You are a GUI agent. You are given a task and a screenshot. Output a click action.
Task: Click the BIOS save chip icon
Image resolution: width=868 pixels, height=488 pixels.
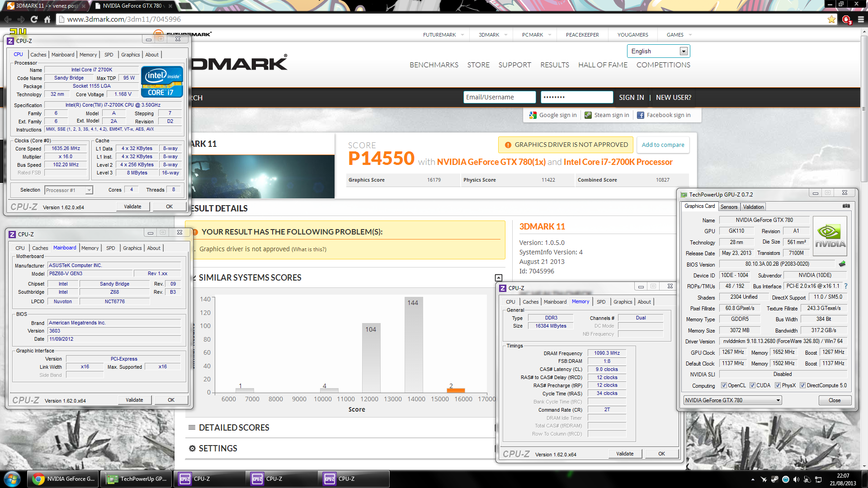[842, 264]
